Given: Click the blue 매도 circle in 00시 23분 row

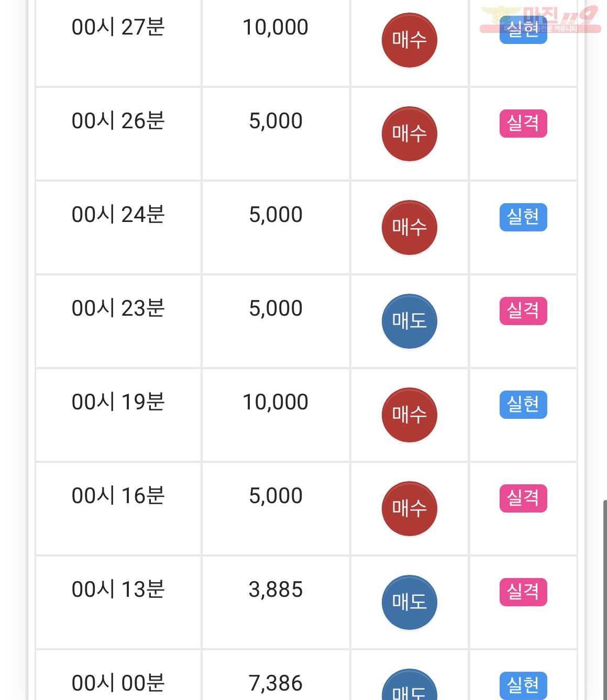Looking at the screenshot, I should pos(409,321).
